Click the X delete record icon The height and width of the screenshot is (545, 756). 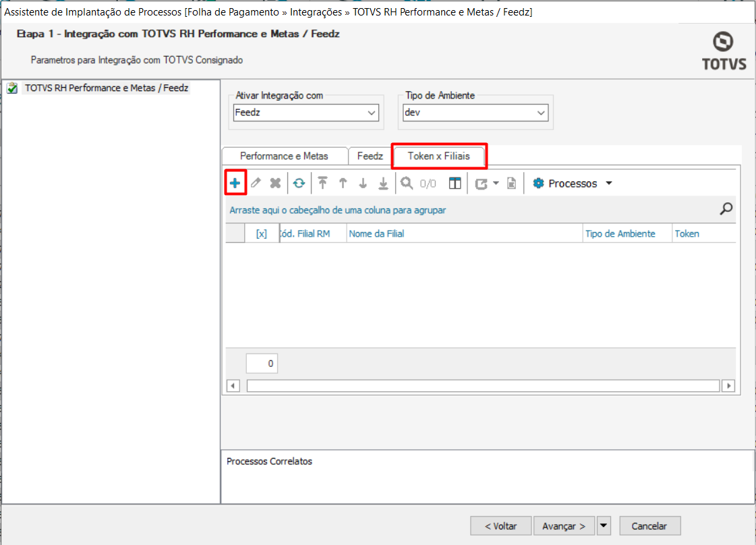click(275, 183)
